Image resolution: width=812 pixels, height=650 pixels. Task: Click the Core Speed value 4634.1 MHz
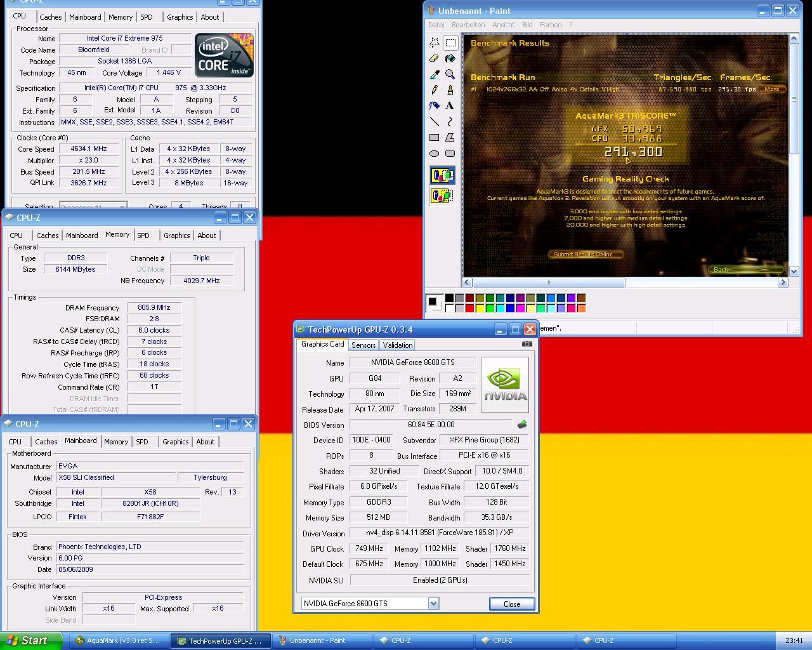pyautogui.click(x=88, y=149)
